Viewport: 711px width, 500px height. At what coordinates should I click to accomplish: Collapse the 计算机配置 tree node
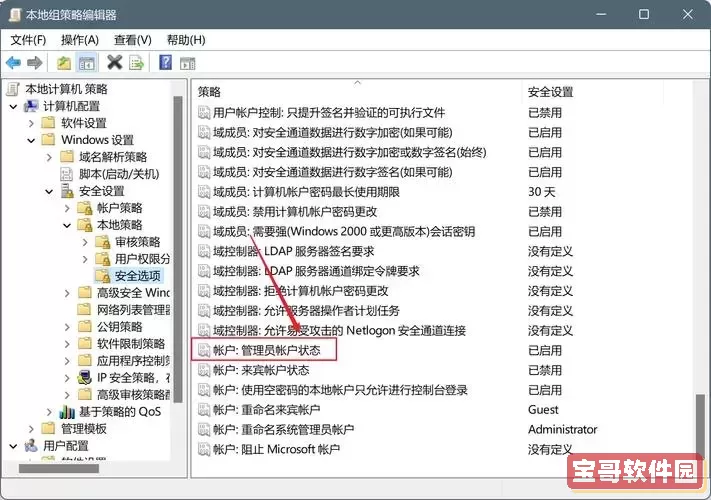coord(14,107)
